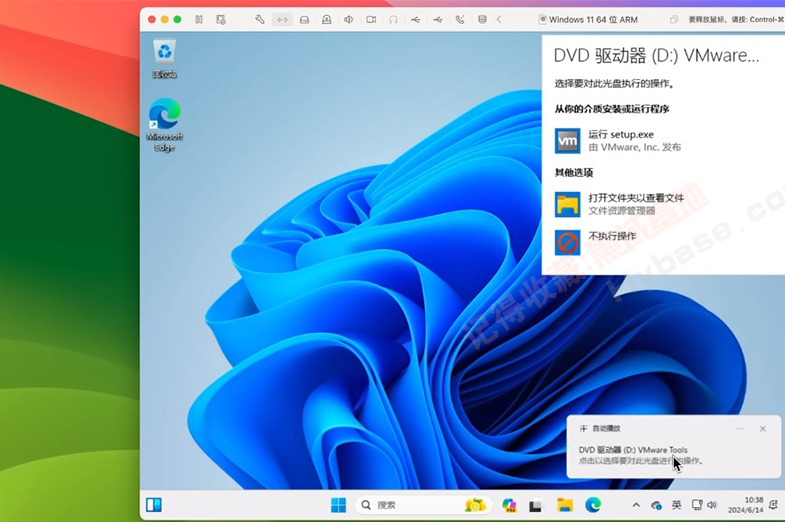Open the notification's three-dot options menu
Screen dimensions: 785x522
(740, 429)
